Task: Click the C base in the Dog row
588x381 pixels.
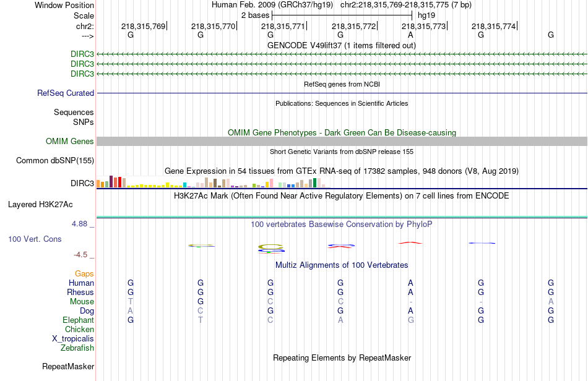Action: pos(201,311)
